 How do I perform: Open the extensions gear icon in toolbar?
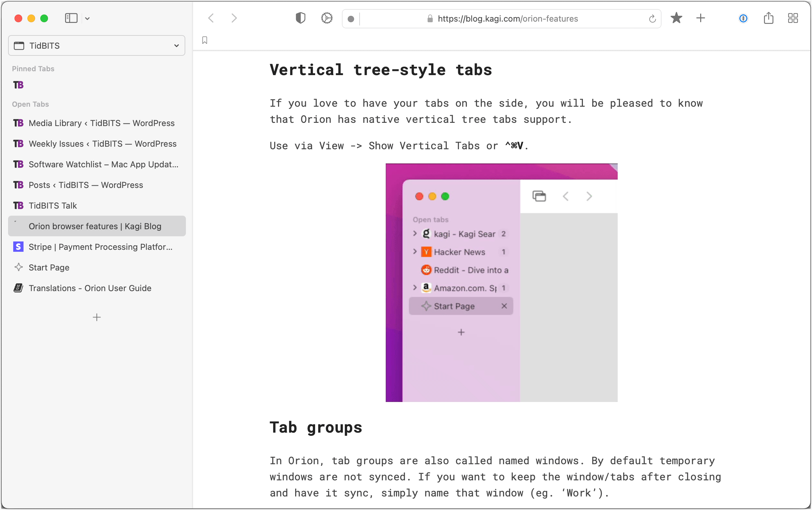click(x=326, y=18)
